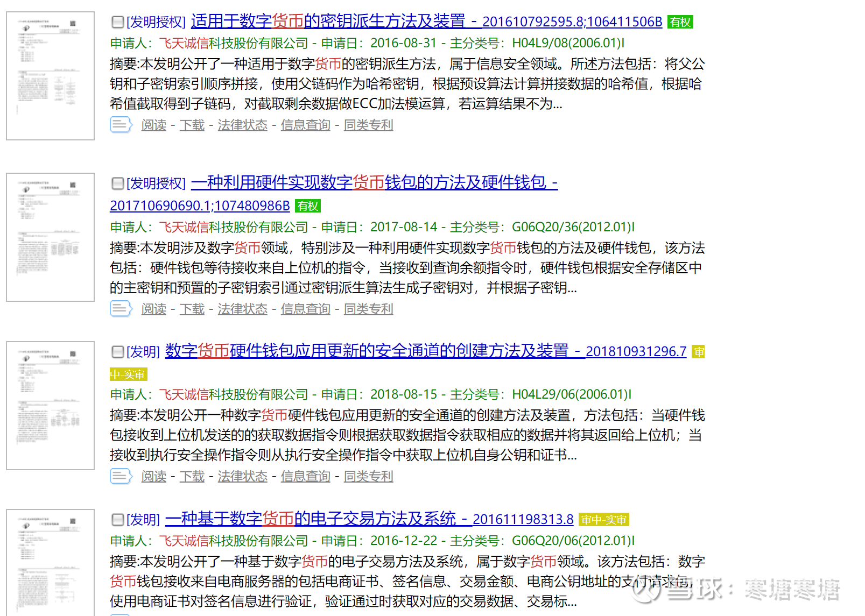The height and width of the screenshot is (616, 865).
Task: Open 阅读 link for patent 201710690690.1
Action: pyautogui.click(x=154, y=309)
